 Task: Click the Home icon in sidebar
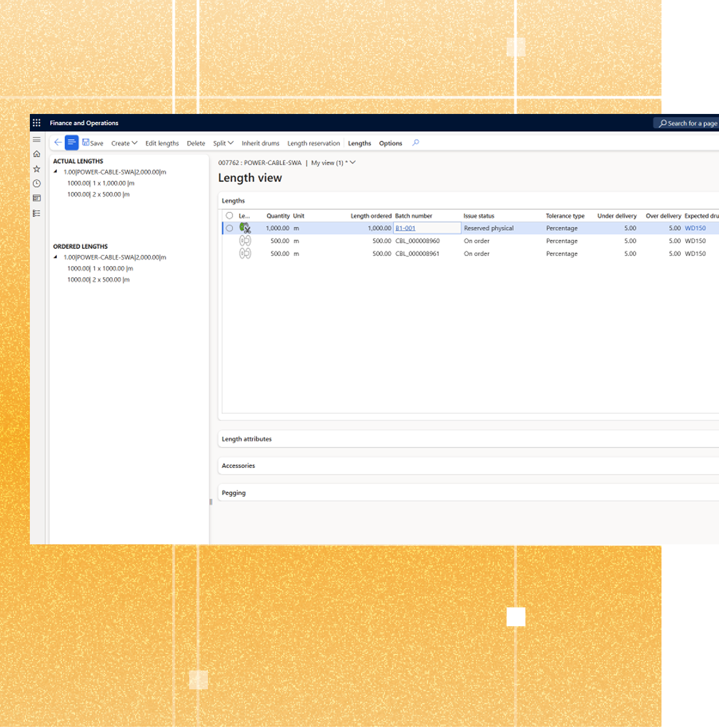[37, 154]
